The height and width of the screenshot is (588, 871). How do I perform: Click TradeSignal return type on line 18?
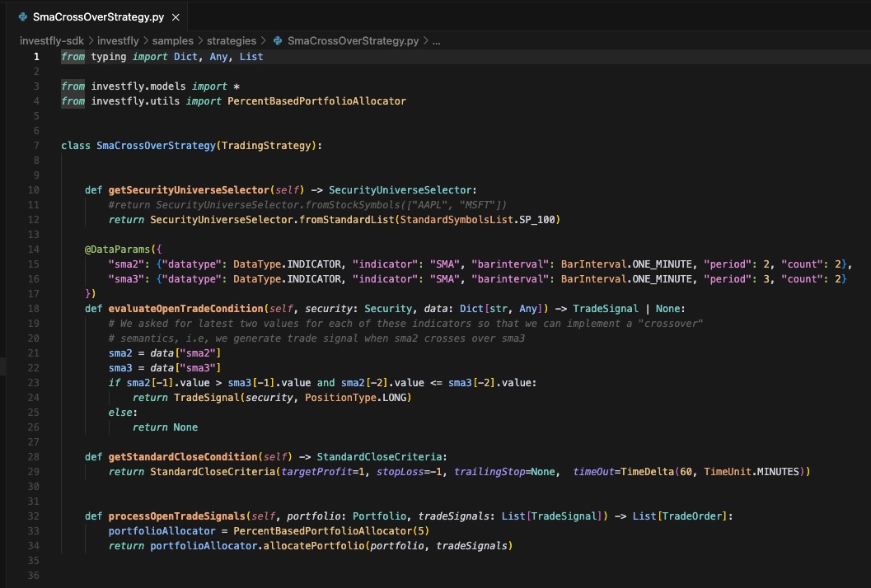point(606,309)
